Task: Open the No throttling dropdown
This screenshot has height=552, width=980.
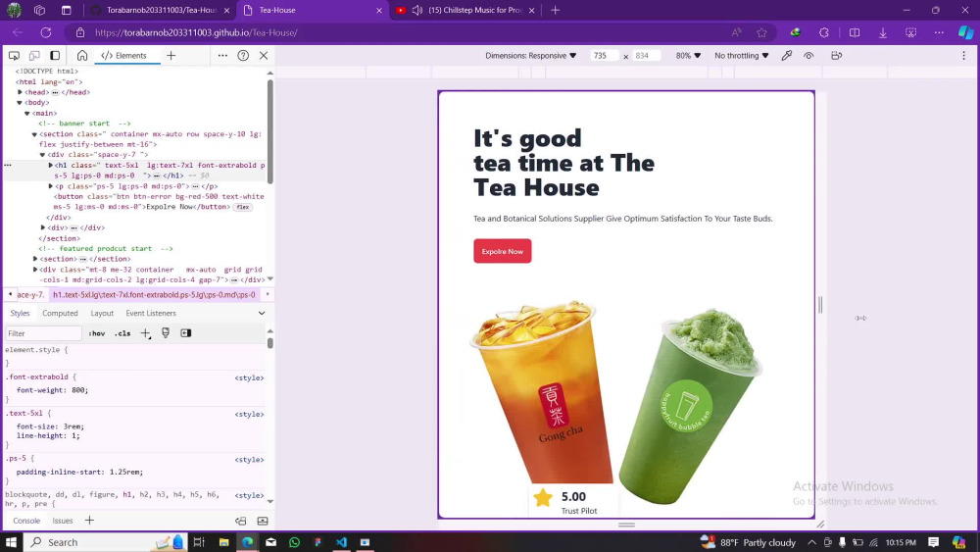Action: point(741,56)
